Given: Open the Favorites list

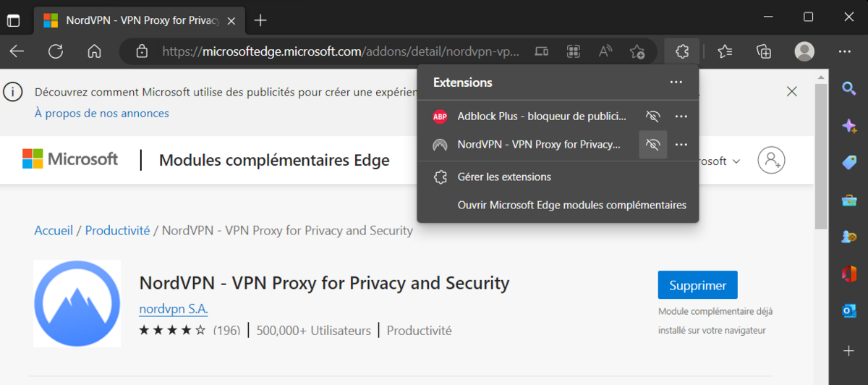Looking at the screenshot, I should (x=725, y=51).
